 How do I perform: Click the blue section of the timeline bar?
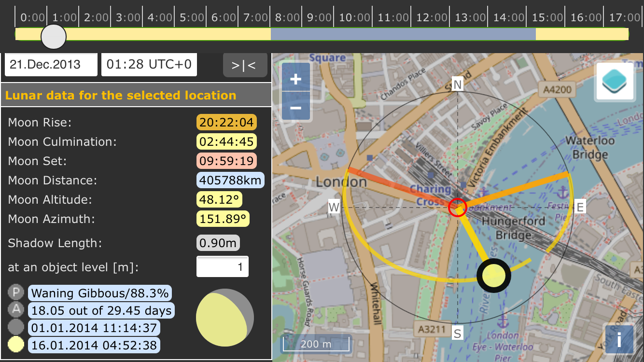tap(403, 34)
